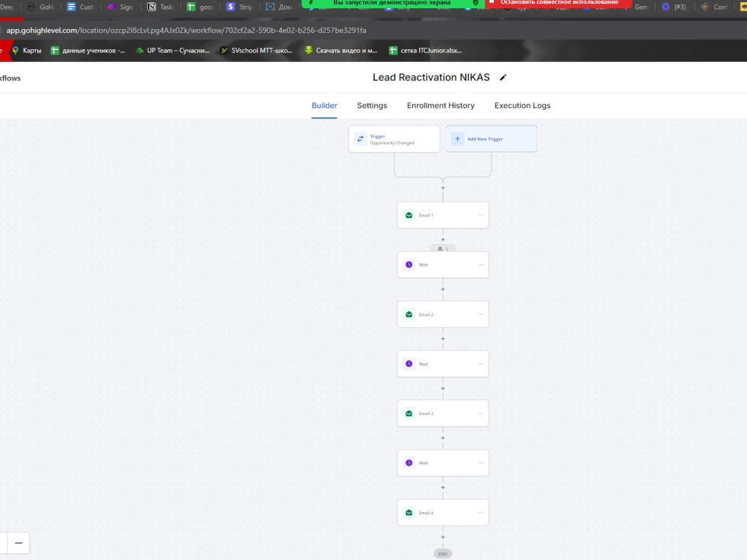Image resolution: width=747 pixels, height=560 pixels.
Task: Open three-dots menu on Wait below Email 1
Action: [480, 264]
